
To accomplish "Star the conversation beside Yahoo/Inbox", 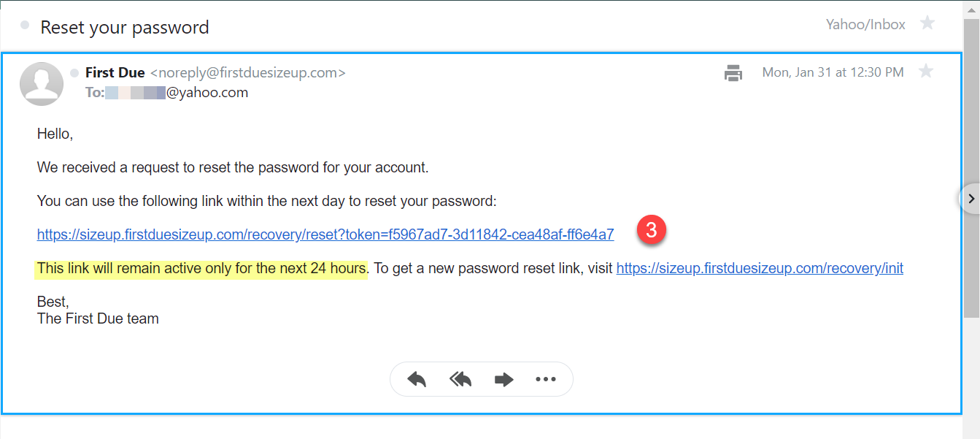I will coord(927,23).
